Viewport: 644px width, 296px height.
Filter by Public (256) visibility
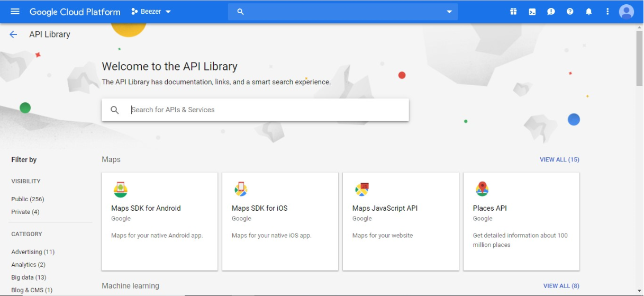click(x=28, y=199)
